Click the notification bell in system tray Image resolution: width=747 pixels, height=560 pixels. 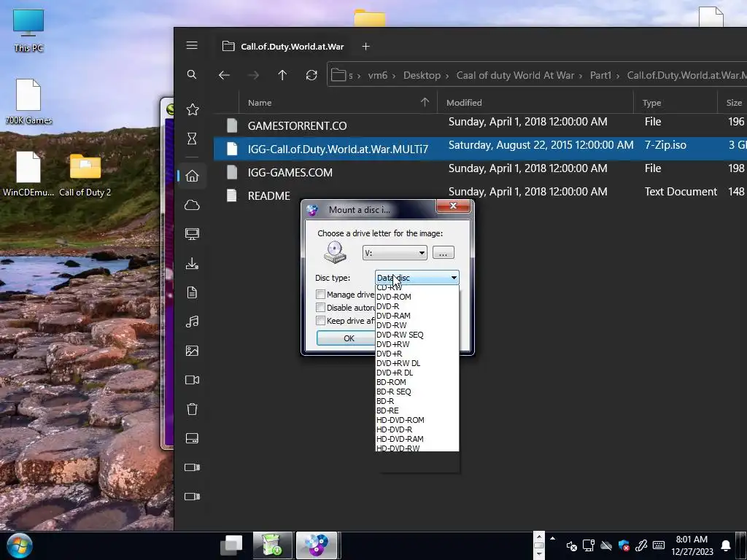coord(726,545)
